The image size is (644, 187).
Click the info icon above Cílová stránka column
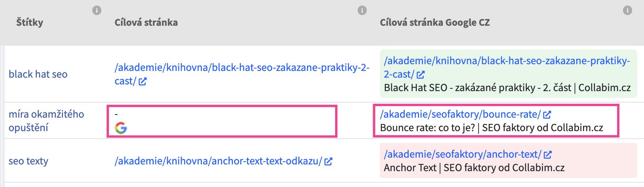point(362,10)
